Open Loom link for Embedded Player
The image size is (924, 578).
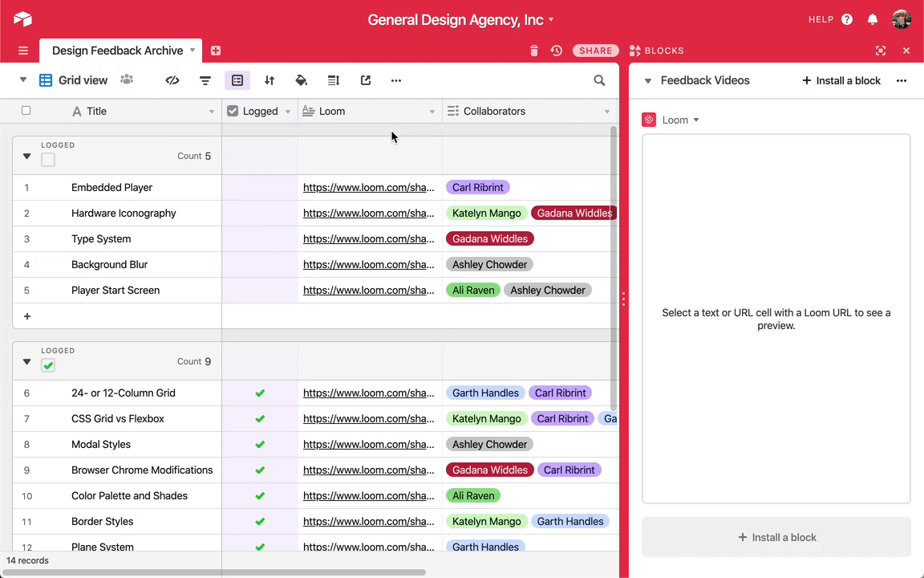point(368,188)
